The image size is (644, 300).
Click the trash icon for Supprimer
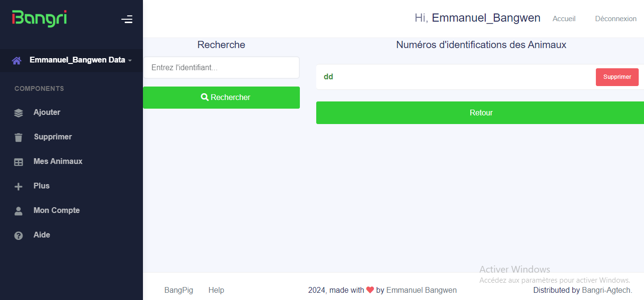point(18,137)
